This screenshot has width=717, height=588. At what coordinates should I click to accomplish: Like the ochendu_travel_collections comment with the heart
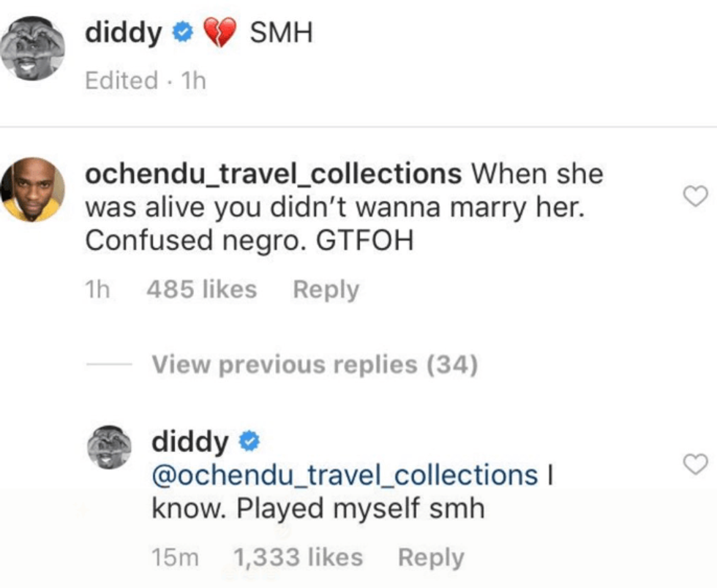tap(697, 195)
